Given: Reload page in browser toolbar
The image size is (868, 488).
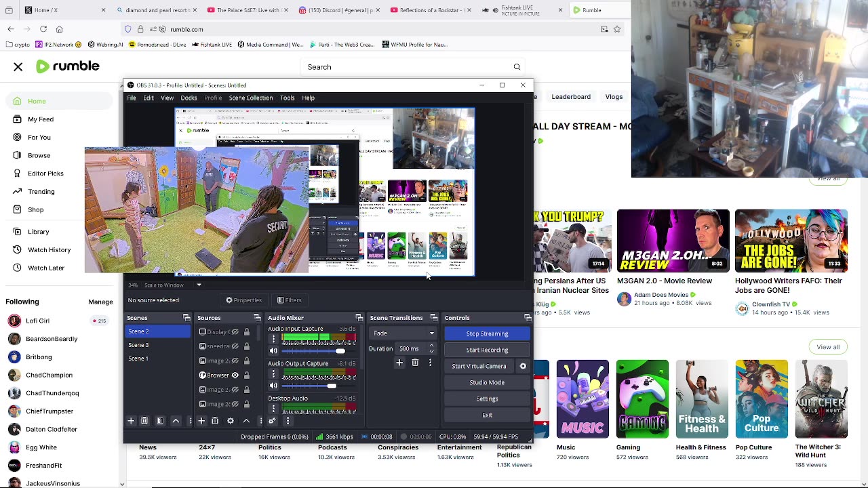Looking at the screenshot, I should pyautogui.click(x=43, y=29).
